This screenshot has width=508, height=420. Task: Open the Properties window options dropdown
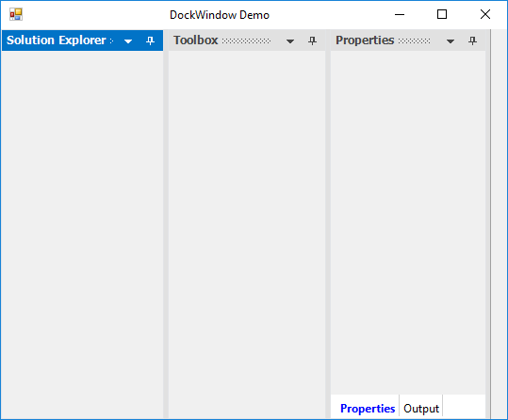pos(451,41)
